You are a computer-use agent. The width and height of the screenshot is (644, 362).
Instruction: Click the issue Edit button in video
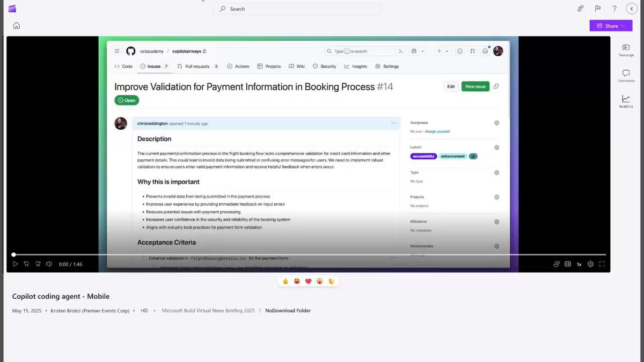[451, 86]
